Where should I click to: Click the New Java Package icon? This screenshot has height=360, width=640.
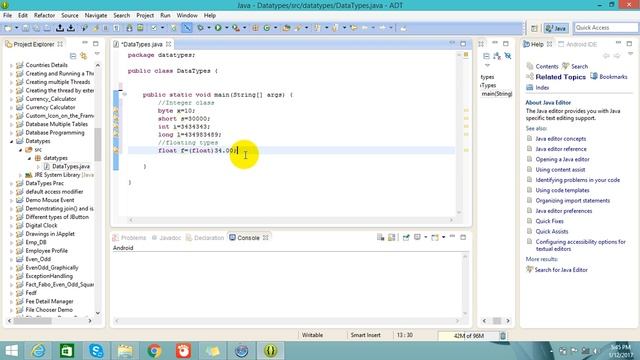[256, 28]
